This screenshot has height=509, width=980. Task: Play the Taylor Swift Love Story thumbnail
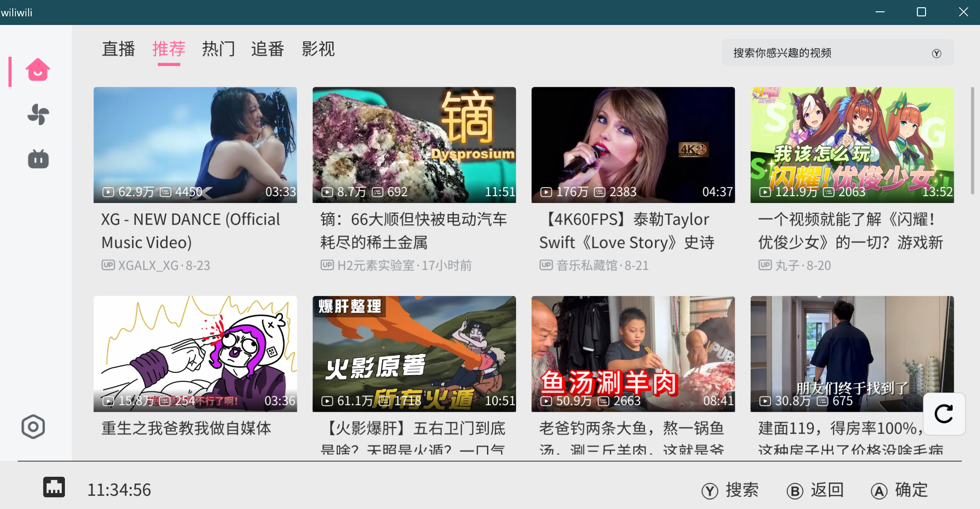[x=633, y=145]
